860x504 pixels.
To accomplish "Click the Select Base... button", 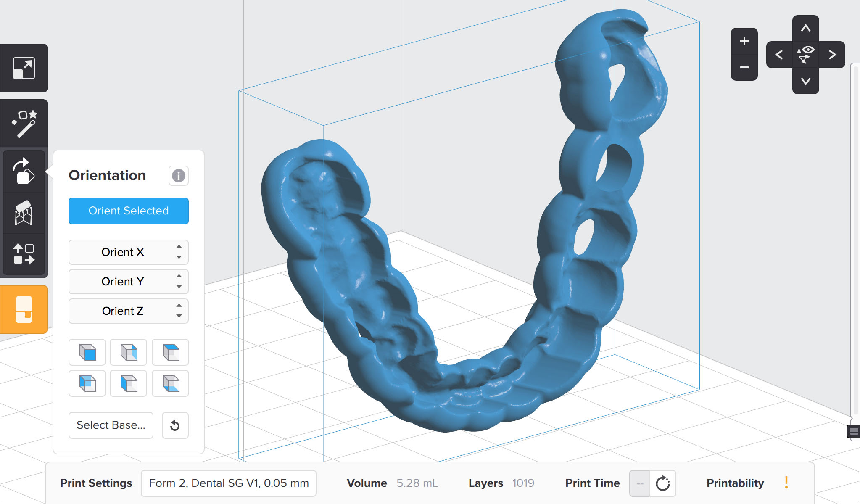I will point(111,425).
